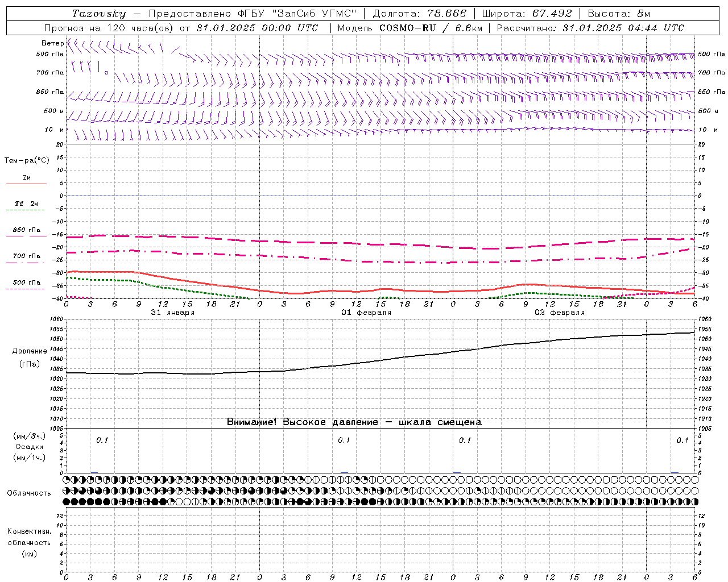Click the "850 гПа" temperature legend entry
The height and width of the screenshot is (582, 728).
click(x=27, y=230)
